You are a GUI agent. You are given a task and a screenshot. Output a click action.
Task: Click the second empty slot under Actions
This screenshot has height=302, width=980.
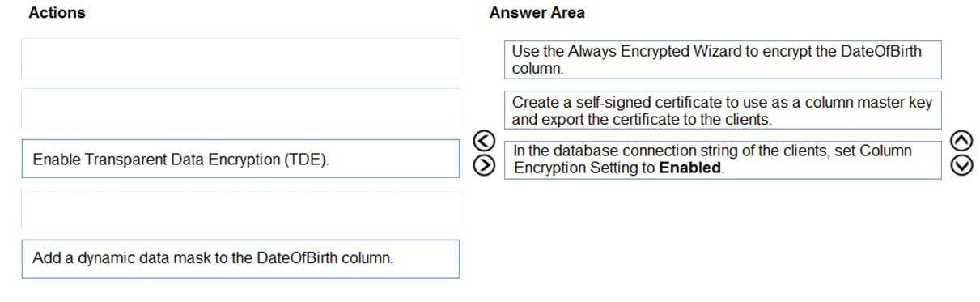[240, 108]
